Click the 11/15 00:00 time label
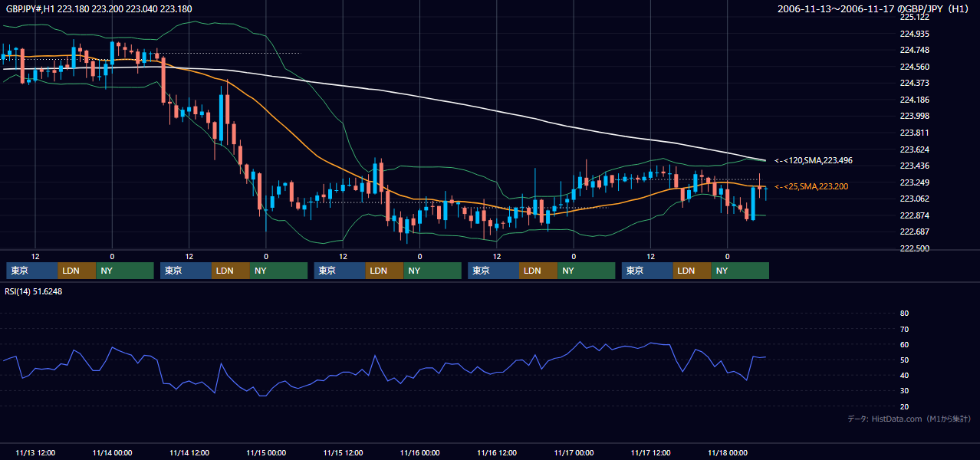The height and width of the screenshot is (460, 980). pos(266,452)
